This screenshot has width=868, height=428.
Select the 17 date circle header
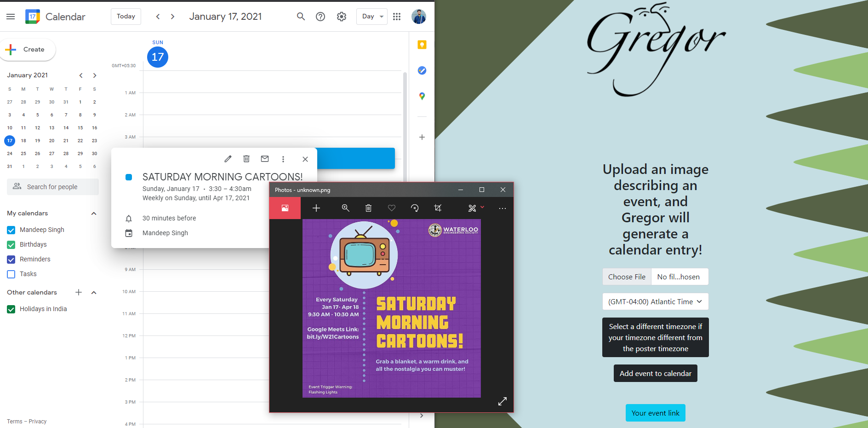coord(158,57)
